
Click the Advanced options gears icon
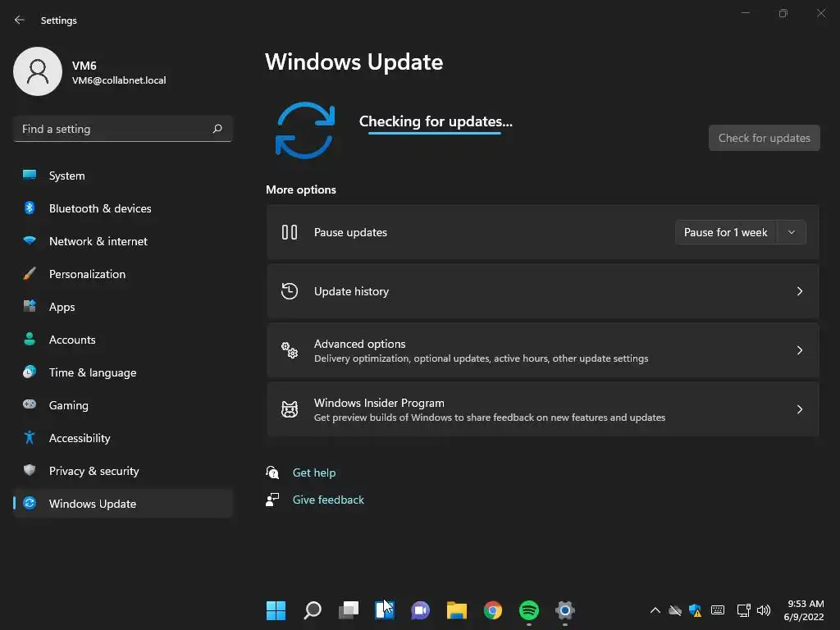(290, 350)
